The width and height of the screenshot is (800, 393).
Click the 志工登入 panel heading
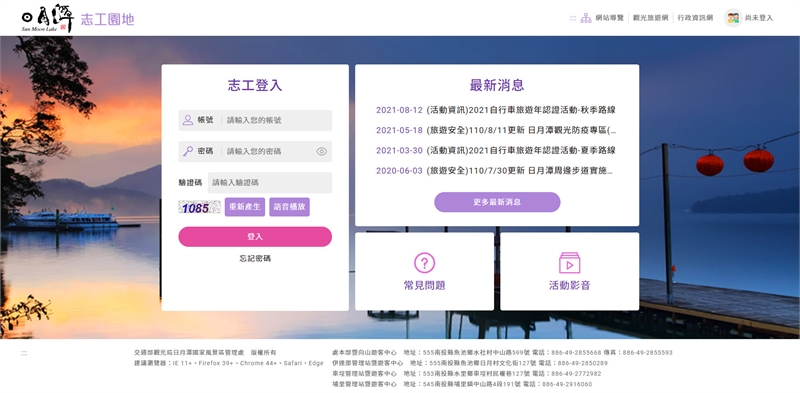[x=255, y=85]
